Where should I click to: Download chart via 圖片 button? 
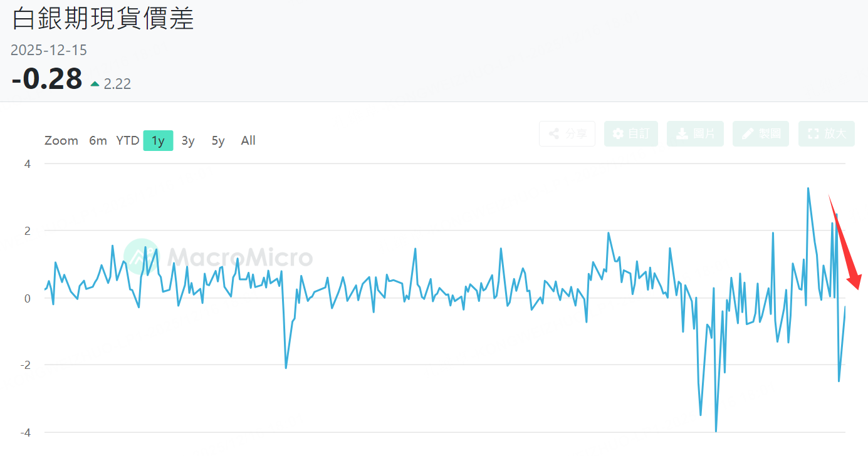[x=695, y=134]
